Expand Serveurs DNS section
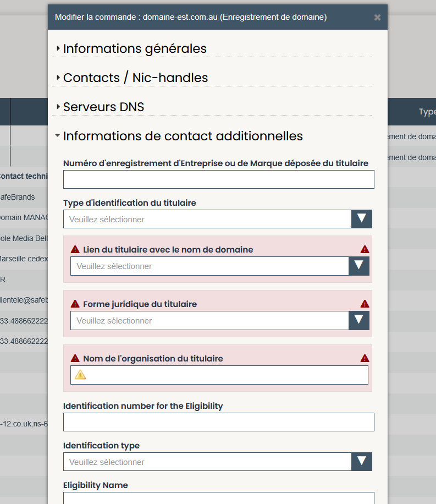 coord(103,107)
